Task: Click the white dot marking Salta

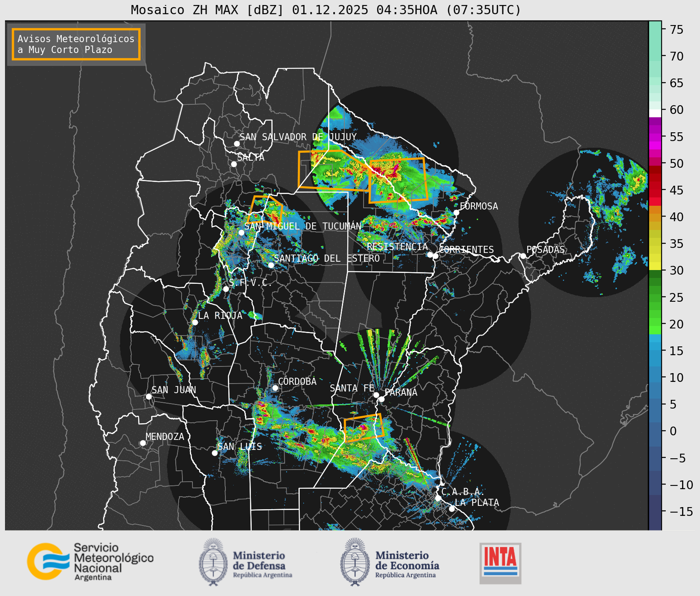Action: point(234,164)
